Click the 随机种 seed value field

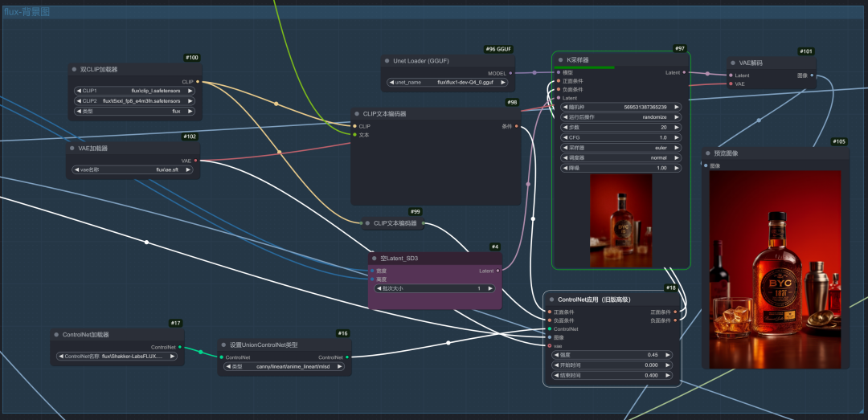pos(621,108)
